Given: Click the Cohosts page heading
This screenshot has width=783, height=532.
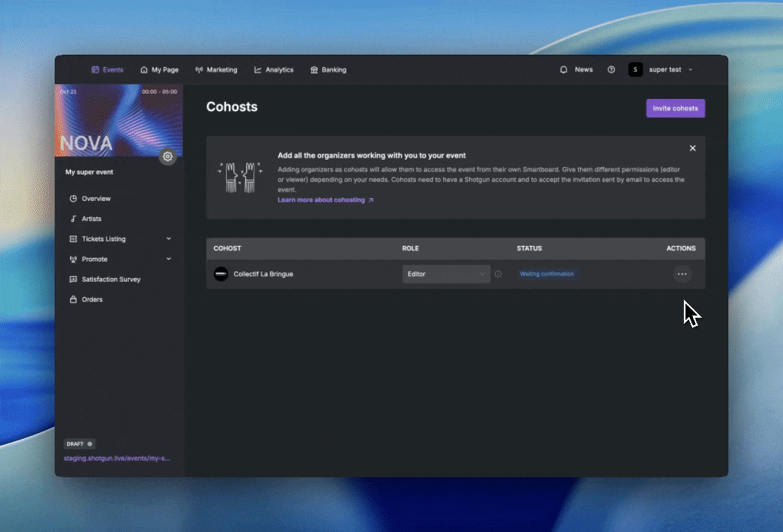Looking at the screenshot, I should 232,107.
